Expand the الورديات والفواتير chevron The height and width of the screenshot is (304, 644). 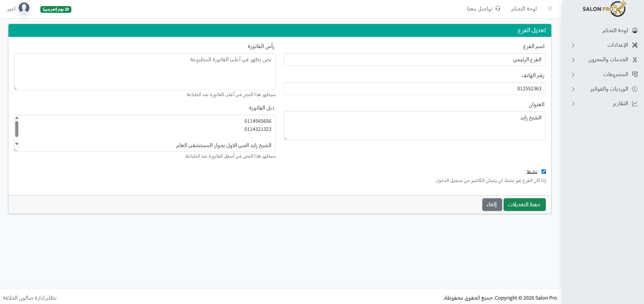(x=573, y=89)
